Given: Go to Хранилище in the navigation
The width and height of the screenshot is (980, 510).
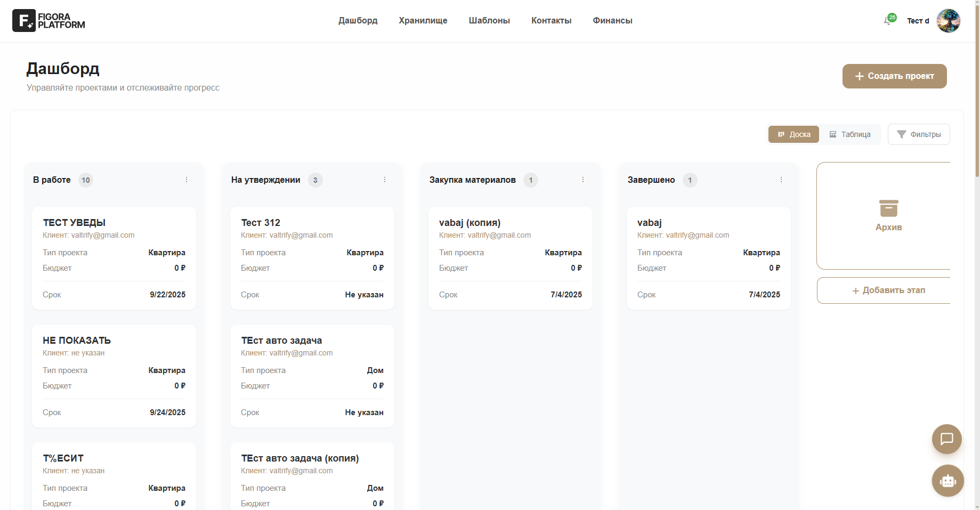Looking at the screenshot, I should point(423,21).
